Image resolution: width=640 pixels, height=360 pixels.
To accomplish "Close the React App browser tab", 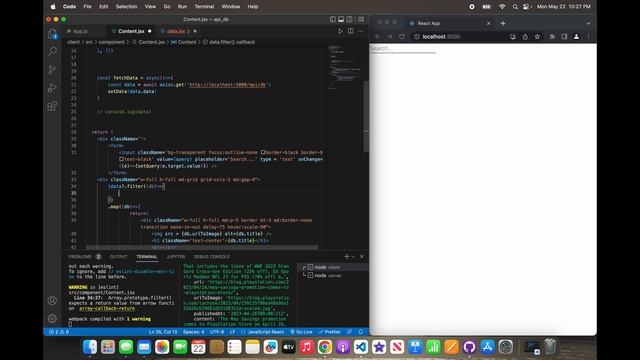I will pos(489,23).
